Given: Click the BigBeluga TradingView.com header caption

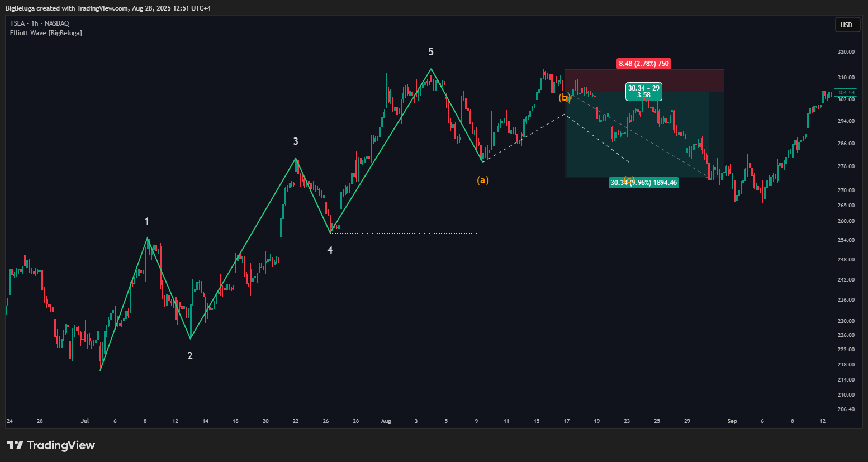Looking at the screenshot, I should click(108, 8).
